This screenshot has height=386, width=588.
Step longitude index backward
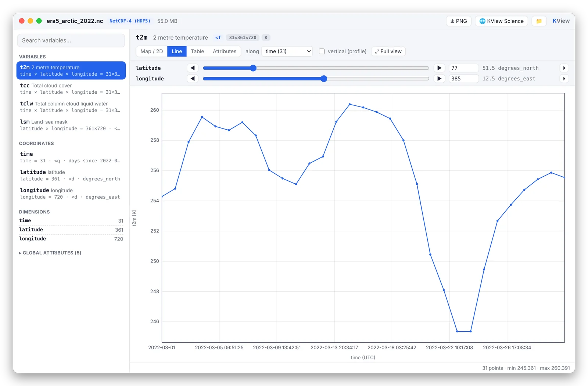[x=193, y=79]
